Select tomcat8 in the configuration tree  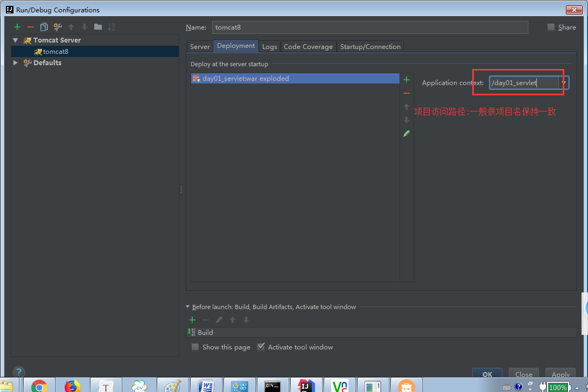95,51
